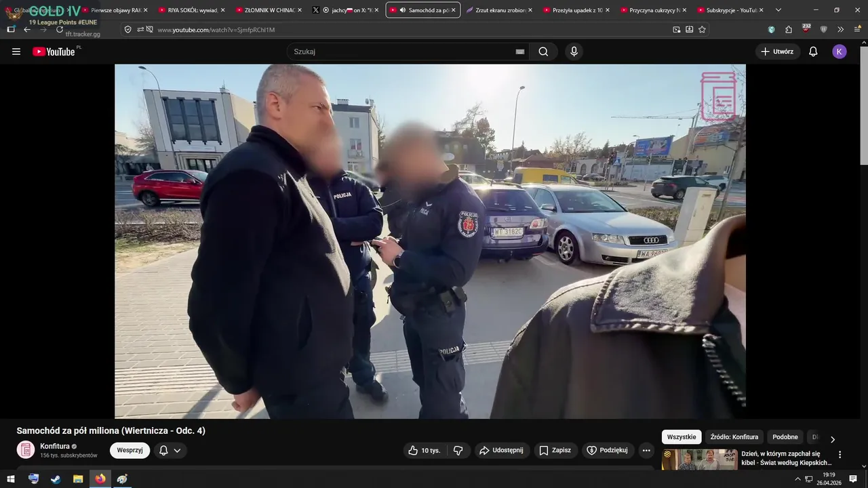Open the list all tabs dropdown

[778, 10]
